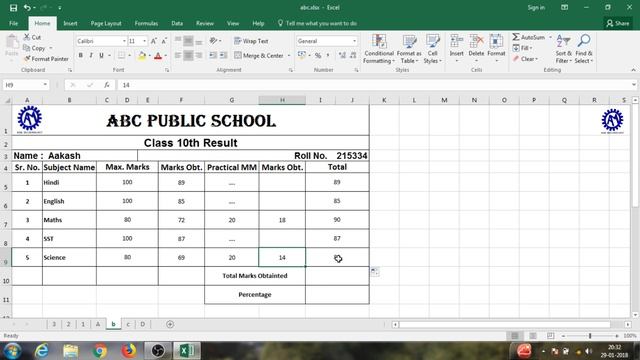Open Font Color dropdown arrow
Viewport: 640px width, 360px height.
pos(166,56)
